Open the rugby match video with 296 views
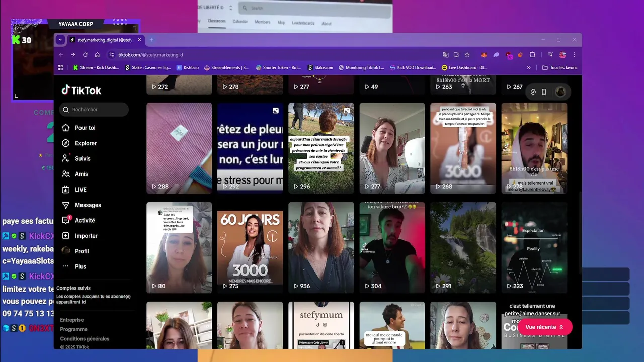 [x=321, y=148]
